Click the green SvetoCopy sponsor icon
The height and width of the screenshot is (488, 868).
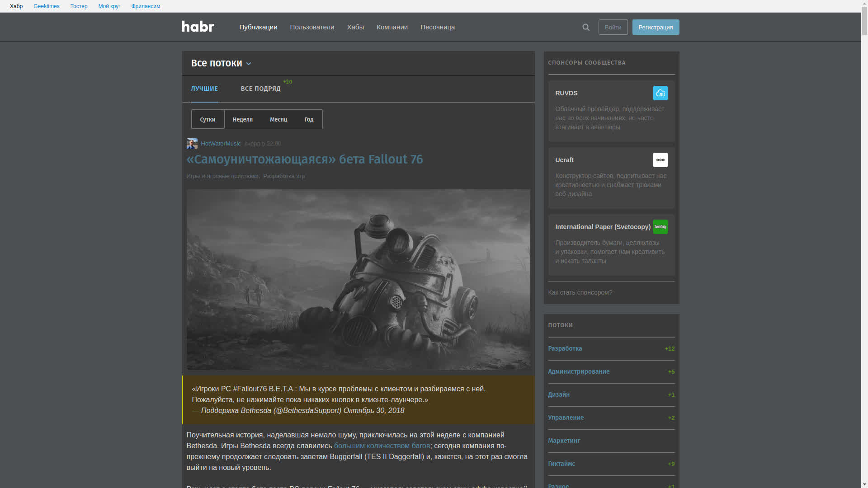[660, 227]
